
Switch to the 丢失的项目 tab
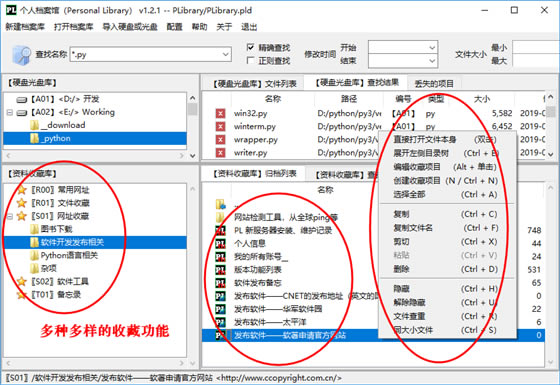coord(434,84)
